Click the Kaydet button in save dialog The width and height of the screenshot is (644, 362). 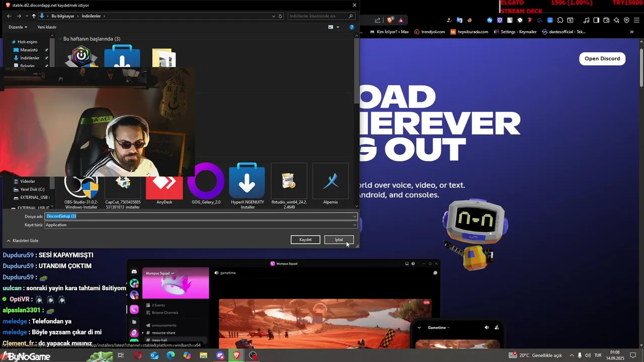pos(305,240)
